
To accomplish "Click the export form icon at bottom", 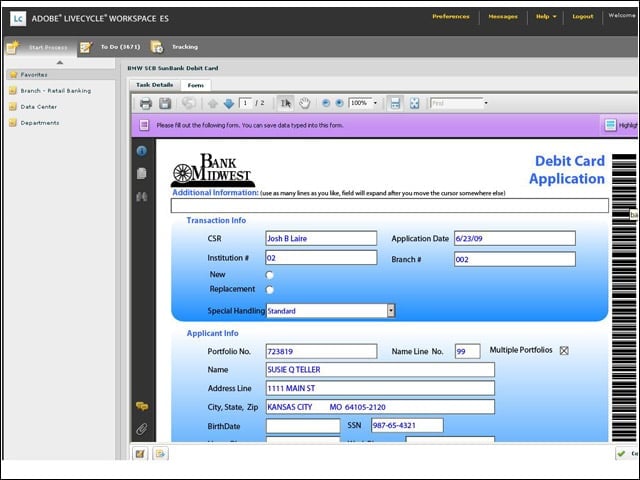I will [160, 453].
